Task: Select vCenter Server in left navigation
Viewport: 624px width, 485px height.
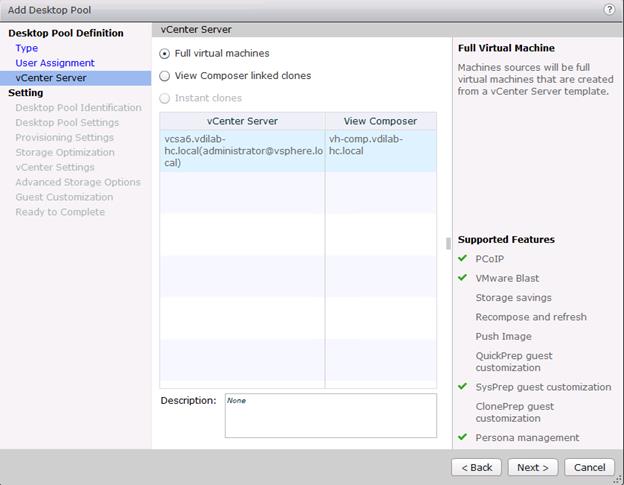Action: pyautogui.click(x=76, y=78)
